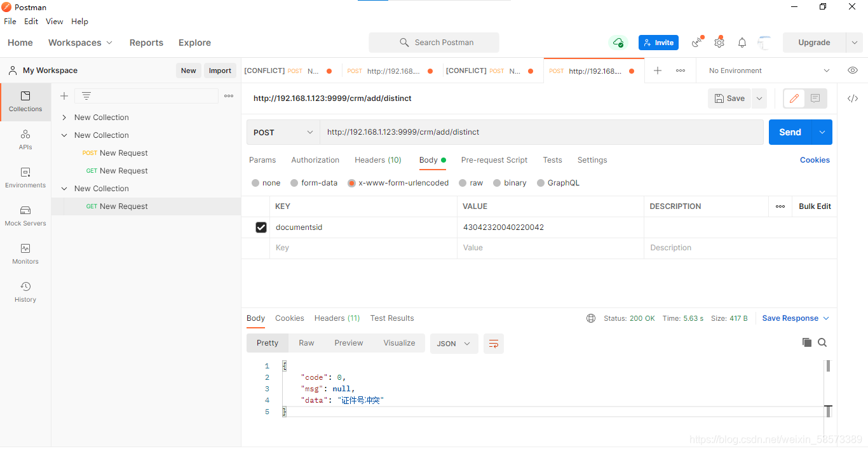This screenshot has height=451, width=868.
Task: Open the JSON format dropdown
Action: click(x=454, y=344)
